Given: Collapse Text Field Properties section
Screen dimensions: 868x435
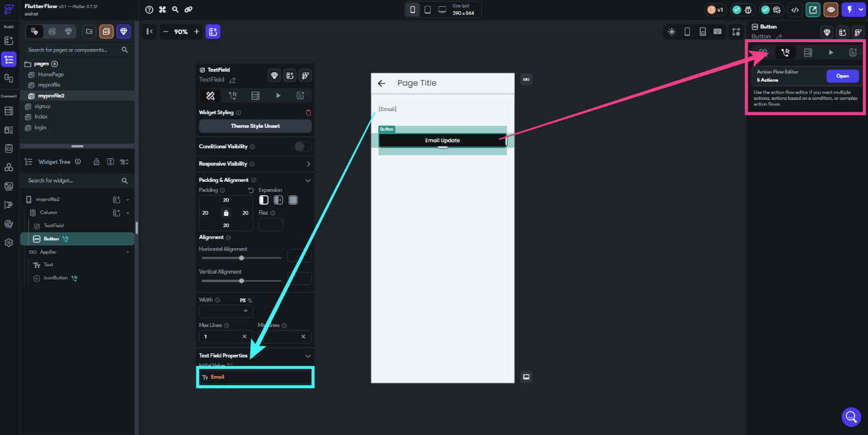Looking at the screenshot, I should [308, 356].
